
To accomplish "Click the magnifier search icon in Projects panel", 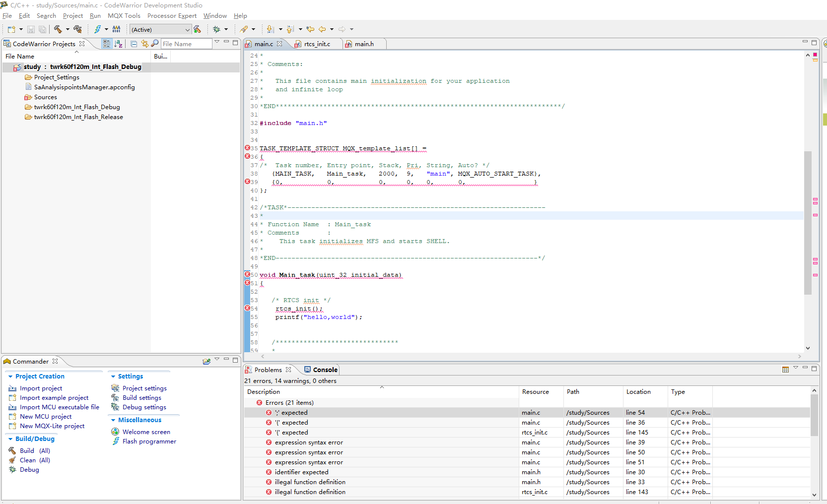I will (x=155, y=44).
